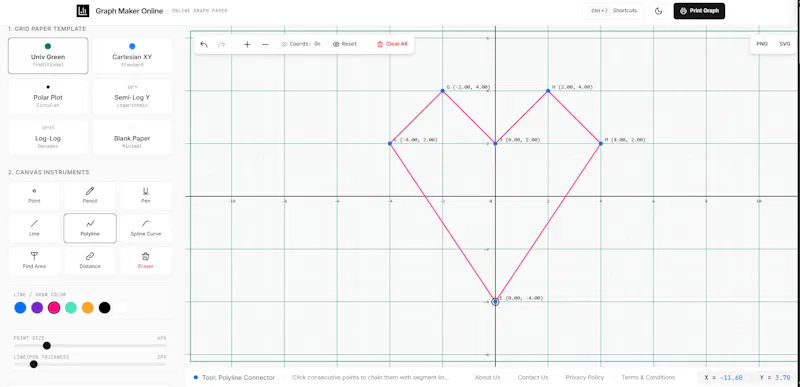800x387 pixels.
Task: Zoom out with the minus icon
Action: [x=265, y=44]
